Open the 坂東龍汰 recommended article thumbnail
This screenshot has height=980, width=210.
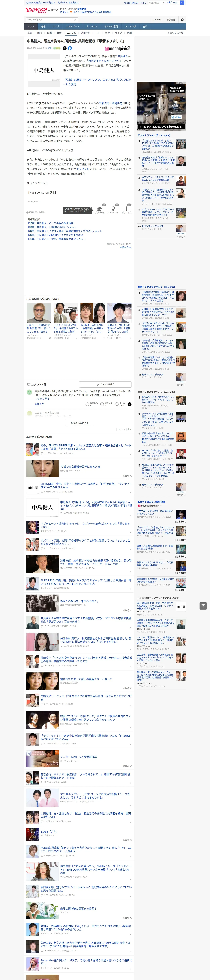(x=119, y=313)
